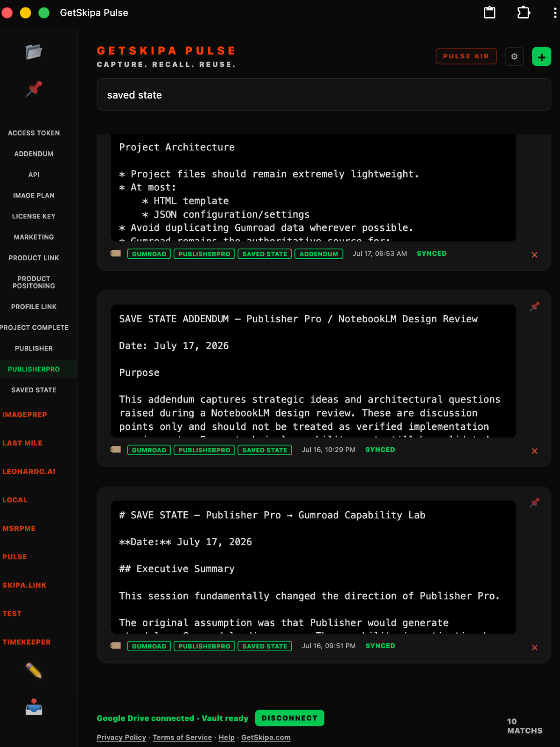Screen dimensions: 560x747
Task: Select PUBLISHER tag in sidebar
Action: [34, 348]
